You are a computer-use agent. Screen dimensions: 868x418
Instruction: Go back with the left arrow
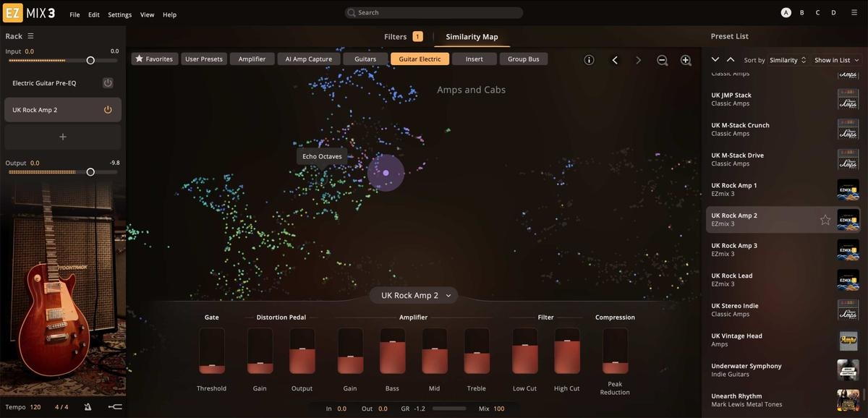pyautogui.click(x=615, y=60)
